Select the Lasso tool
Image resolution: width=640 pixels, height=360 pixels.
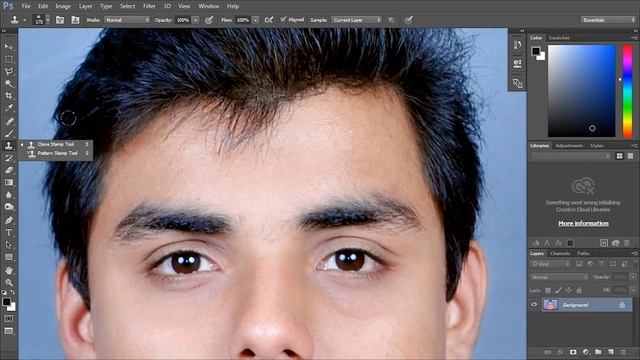point(9,71)
